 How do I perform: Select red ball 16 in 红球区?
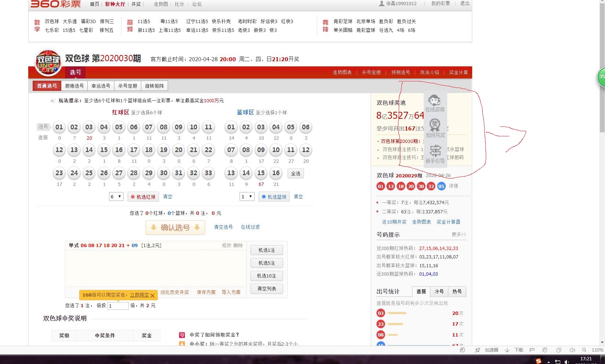click(119, 150)
